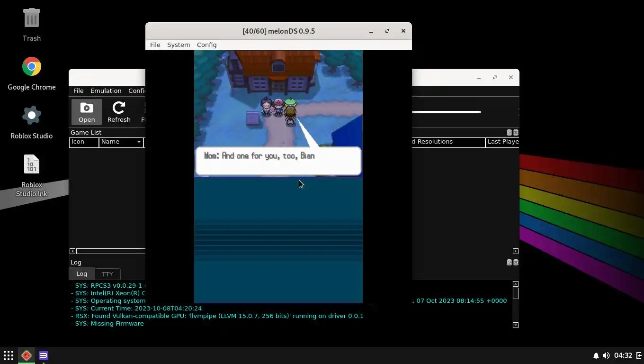Maximize the melonDS window

click(x=387, y=31)
